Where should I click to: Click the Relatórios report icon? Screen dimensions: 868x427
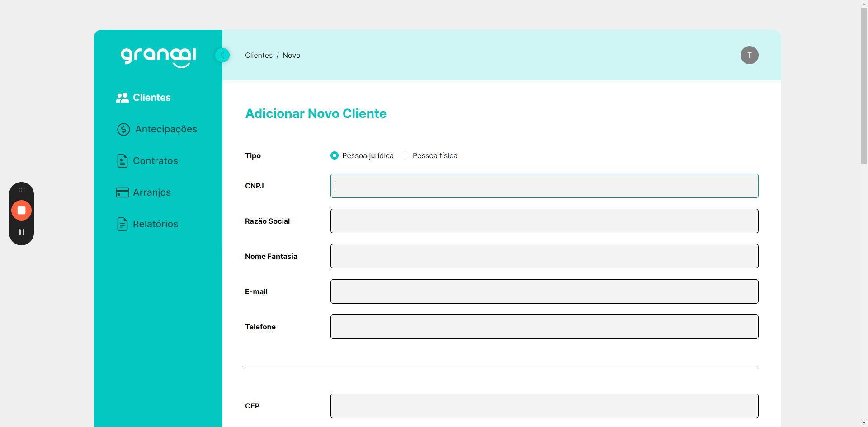coord(122,224)
